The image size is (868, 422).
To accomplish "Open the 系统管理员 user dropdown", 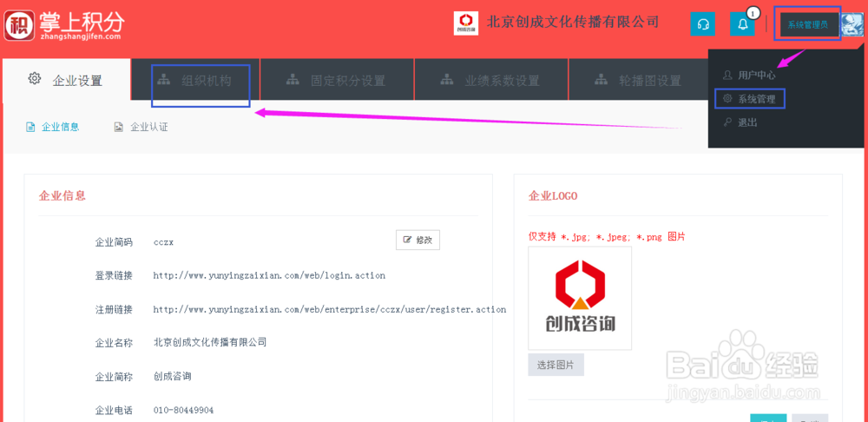I will pos(807,24).
